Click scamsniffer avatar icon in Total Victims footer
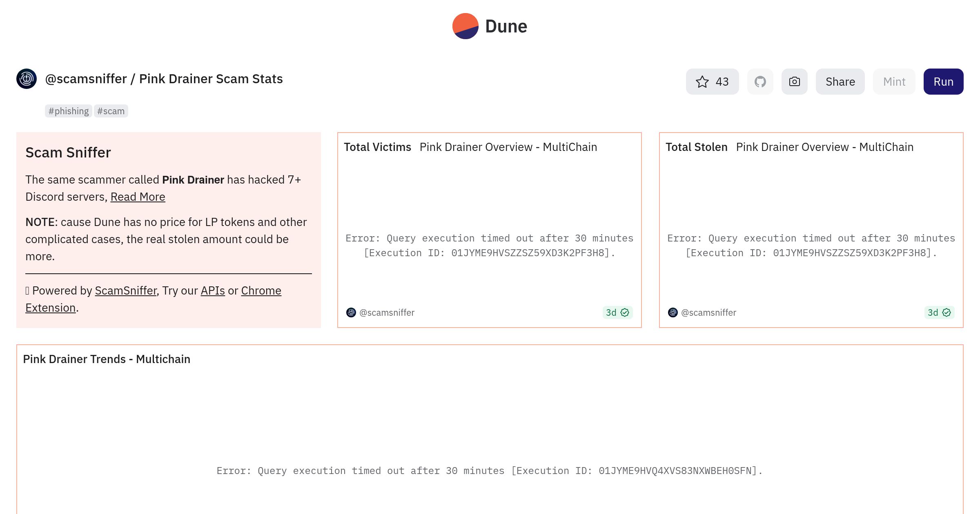Image resolution: width=980 pixels, height=514 pixels. (x=351, y=312)
